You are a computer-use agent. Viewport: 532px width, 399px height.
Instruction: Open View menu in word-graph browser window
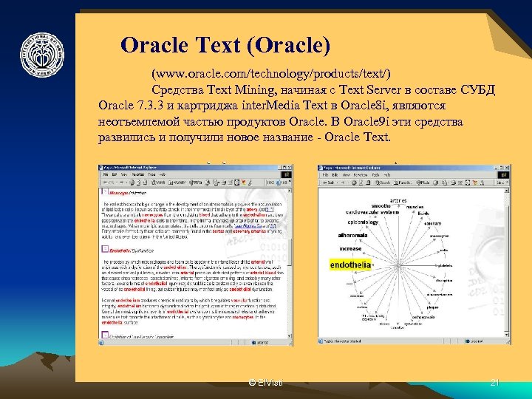coord(347,174)
